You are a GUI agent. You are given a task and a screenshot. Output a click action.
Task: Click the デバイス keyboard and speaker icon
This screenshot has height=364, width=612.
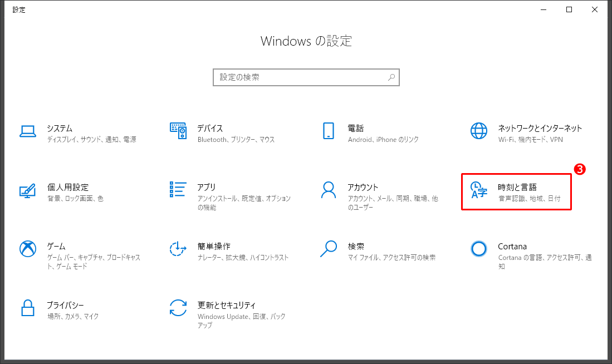pos(178,131)
